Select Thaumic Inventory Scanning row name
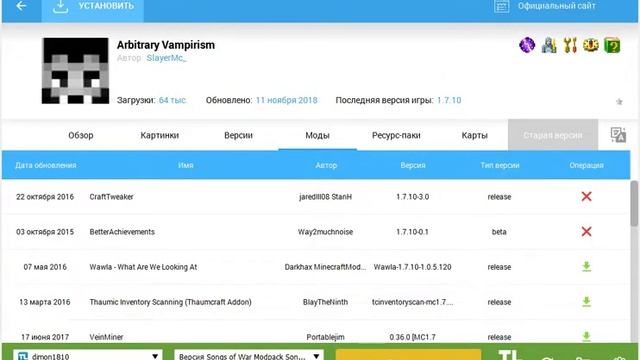Image resolution: width=640 pixels, height=360 pixels. [170, 302]
